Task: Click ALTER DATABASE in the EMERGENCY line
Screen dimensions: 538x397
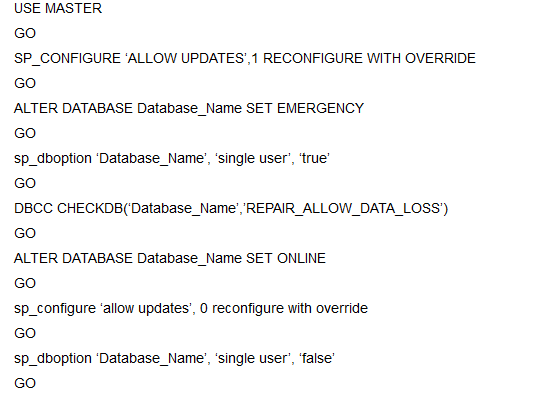Action: click(x=73, y=108)
